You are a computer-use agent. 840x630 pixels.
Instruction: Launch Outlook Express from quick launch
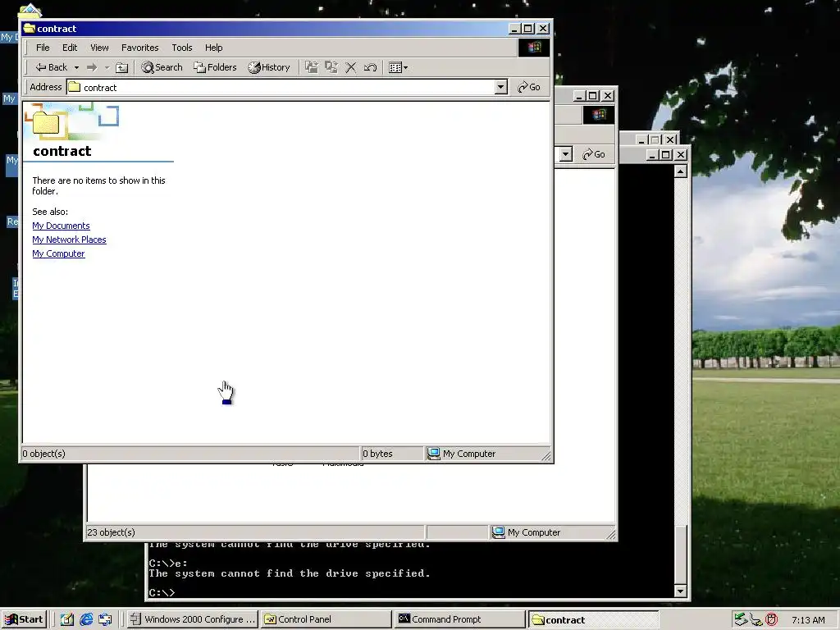105,619
